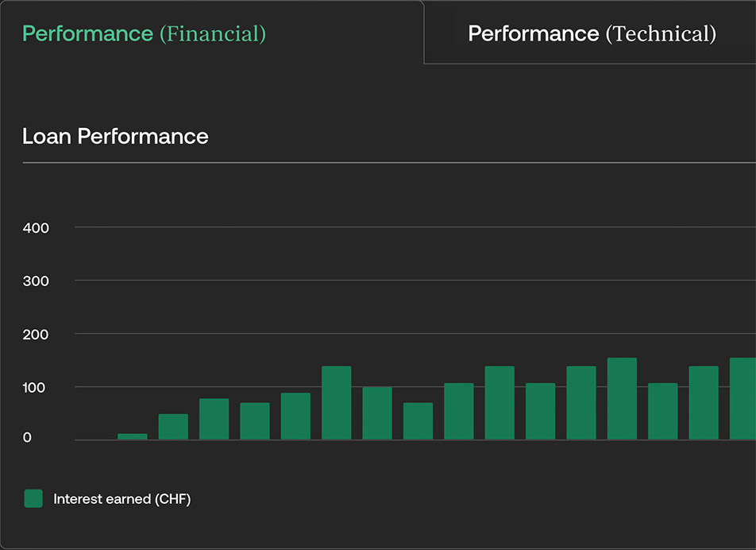The height and width of the screenshot is (550, 756).
Task: Click the fifth bar from the left
Action: click(295, 416)
